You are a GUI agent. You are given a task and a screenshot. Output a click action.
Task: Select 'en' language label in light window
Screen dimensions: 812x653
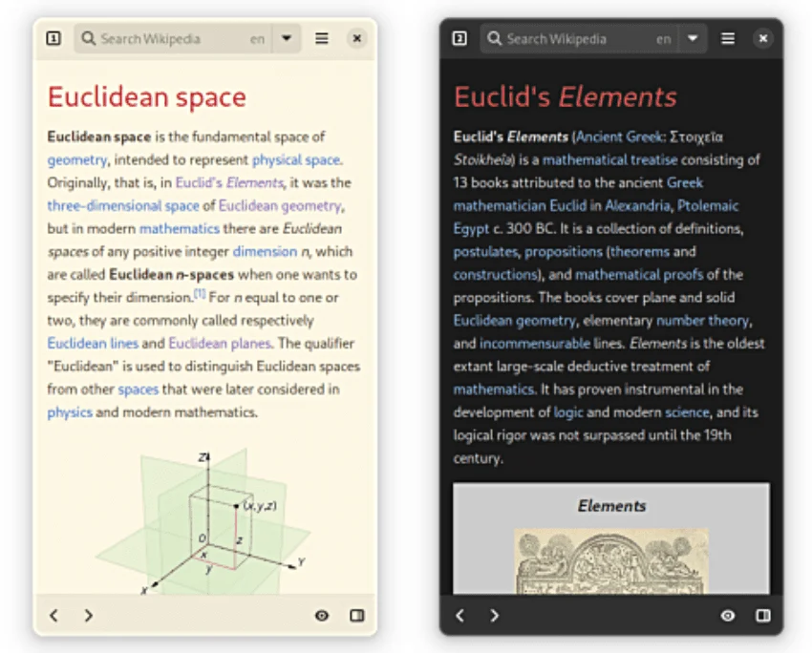pos(257,39)
